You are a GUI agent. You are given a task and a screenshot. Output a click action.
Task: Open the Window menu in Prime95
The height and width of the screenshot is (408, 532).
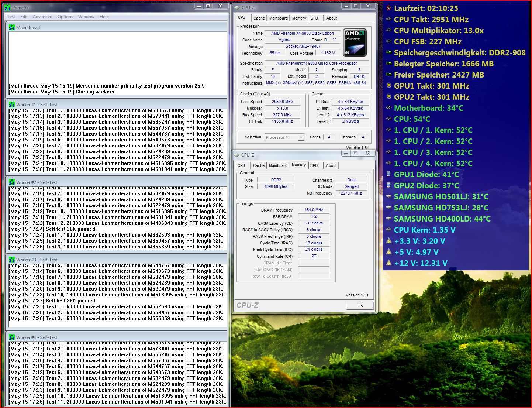click(86, 17)
